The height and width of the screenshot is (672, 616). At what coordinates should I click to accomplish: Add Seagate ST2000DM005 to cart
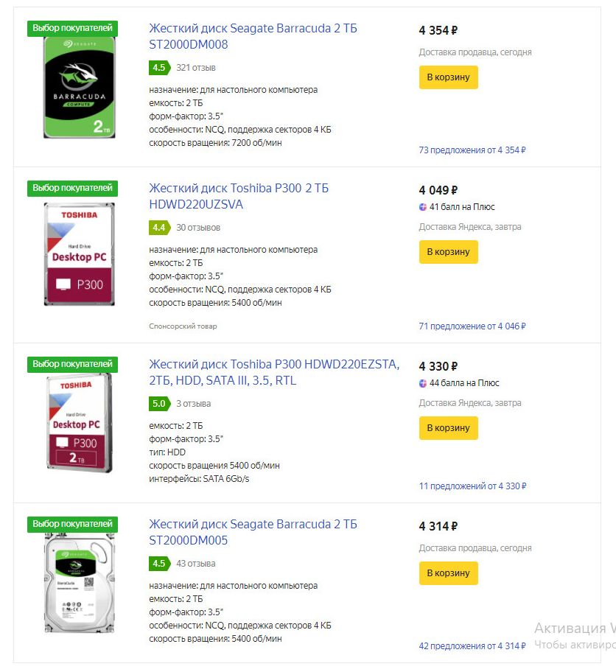point(449,573)
